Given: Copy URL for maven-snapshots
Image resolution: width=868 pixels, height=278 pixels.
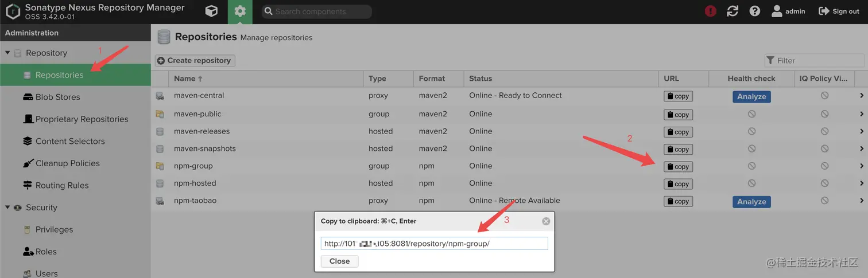Looking at the screenshot, I should [x=678, y=149].
